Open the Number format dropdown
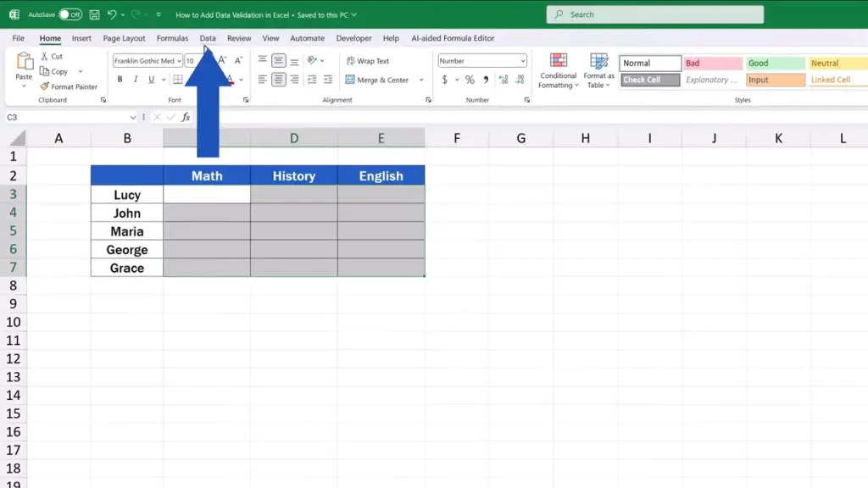The image size is (868, 488). point(522,61)
